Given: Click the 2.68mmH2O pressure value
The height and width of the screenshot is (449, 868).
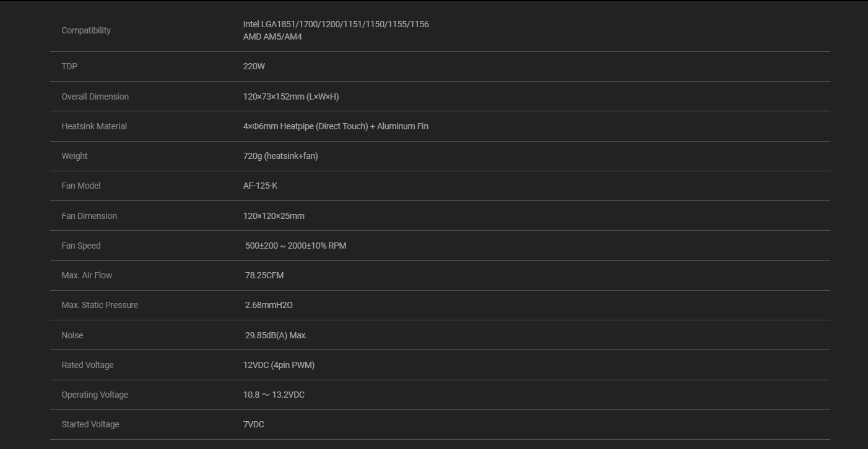Looking at the screenshot, I should click(269, 305).
